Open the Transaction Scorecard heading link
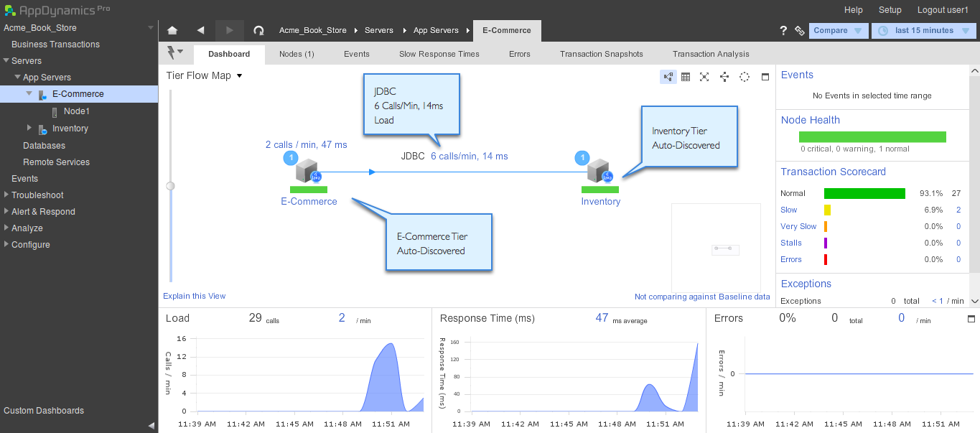Screen dimensions: 980x433 click(834, 172)
